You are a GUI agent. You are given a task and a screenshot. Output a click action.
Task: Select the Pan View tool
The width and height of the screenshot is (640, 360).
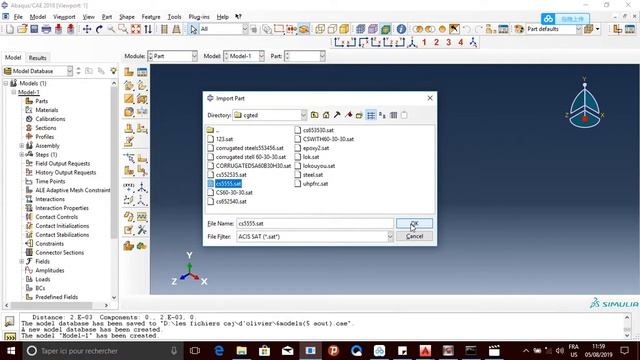[x=87, y=29]
